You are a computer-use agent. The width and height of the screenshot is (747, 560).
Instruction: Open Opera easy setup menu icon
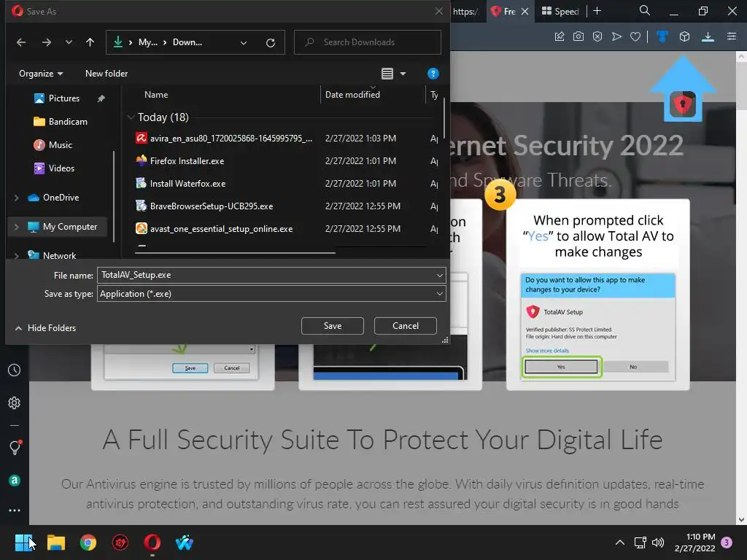coord(732,36)
